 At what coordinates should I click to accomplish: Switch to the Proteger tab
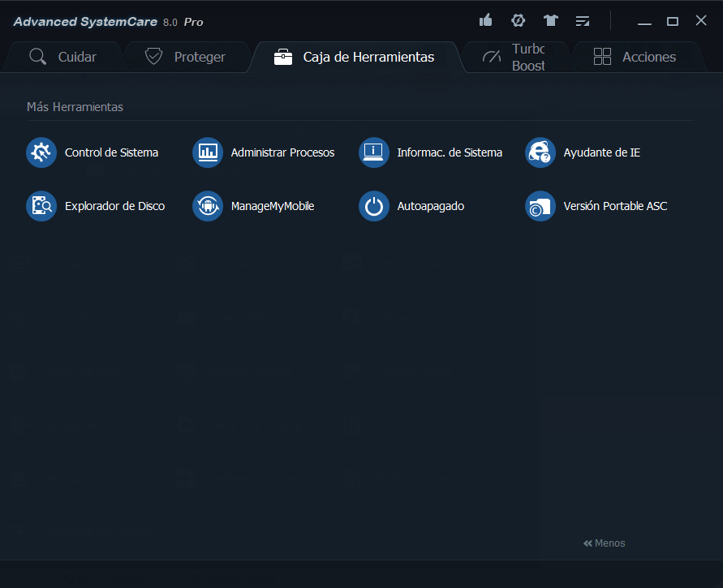(185, 57)
